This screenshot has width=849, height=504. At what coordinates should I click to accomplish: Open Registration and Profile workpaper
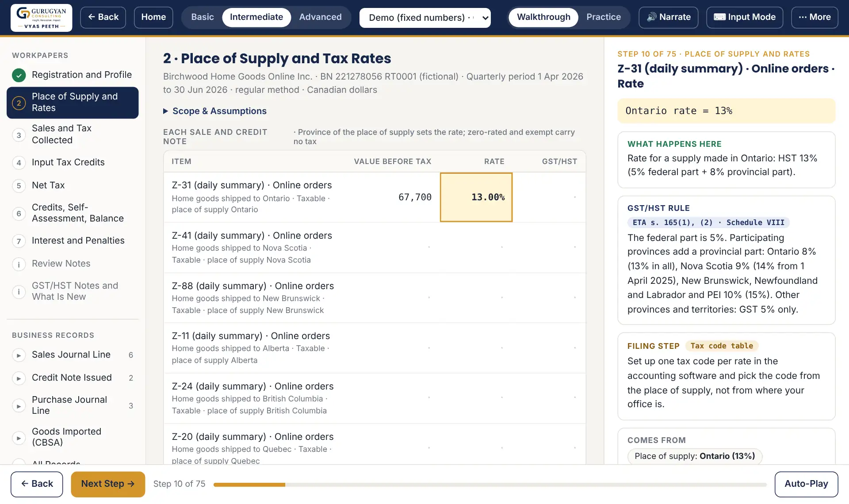[x=73, y=75]
